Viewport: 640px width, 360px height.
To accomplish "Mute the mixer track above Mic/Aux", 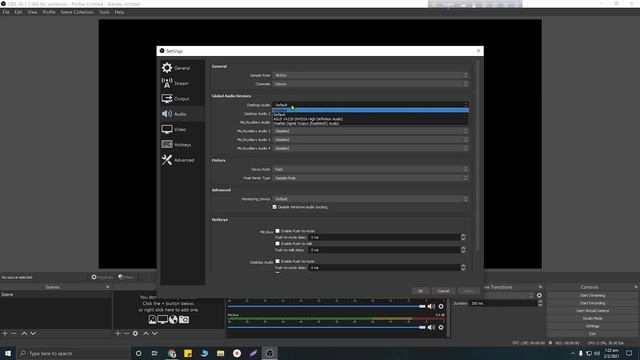I will pos(431,306).
